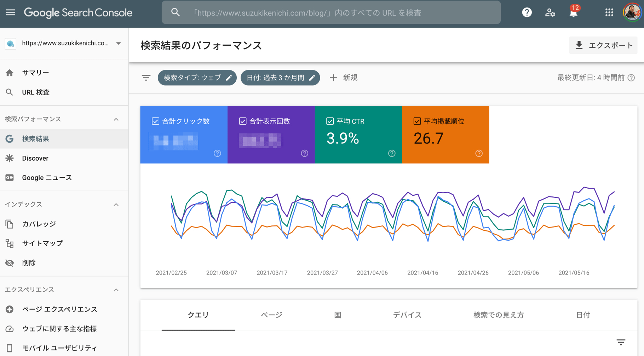Viewport: 644px width, 356px height.
Task: Click the speedometer icon for ウェブに関する主な指標
Action: tap(10, 329)
